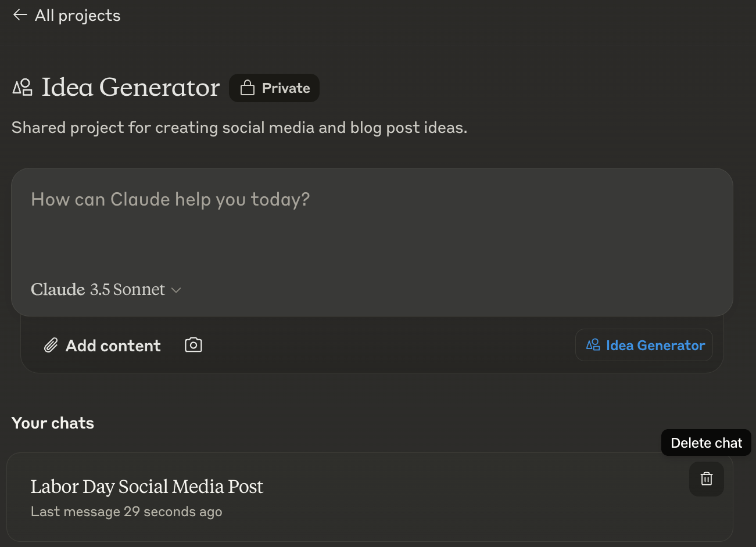Click the Private visibility badge
The height and width of the screenshot is (547, 756).
tap(274, 88)
